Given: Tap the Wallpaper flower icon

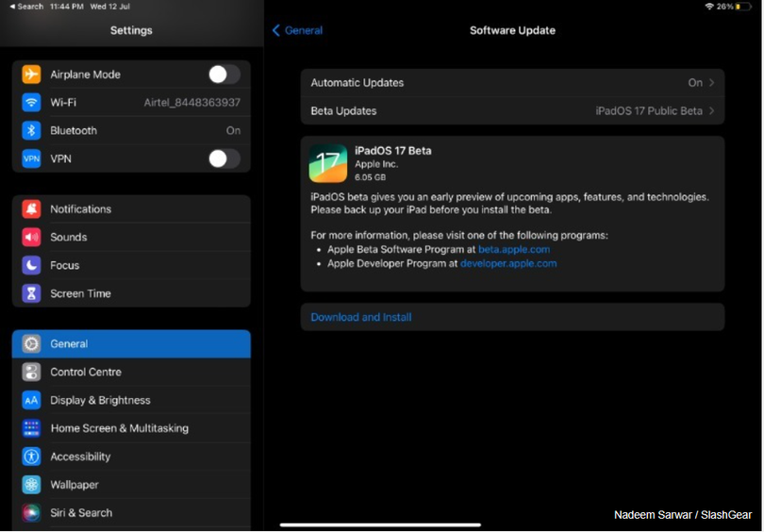Looking at the screenshot, I should pos(31,485).
